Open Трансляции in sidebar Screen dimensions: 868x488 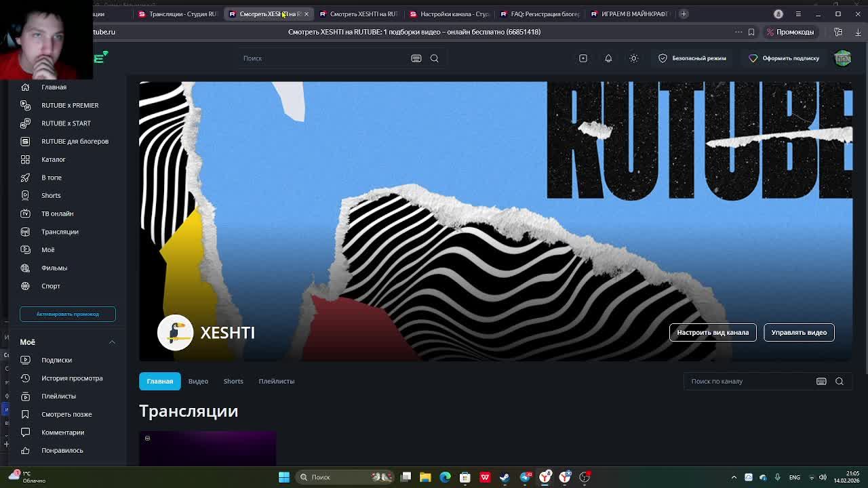click(x=60, y=232)
